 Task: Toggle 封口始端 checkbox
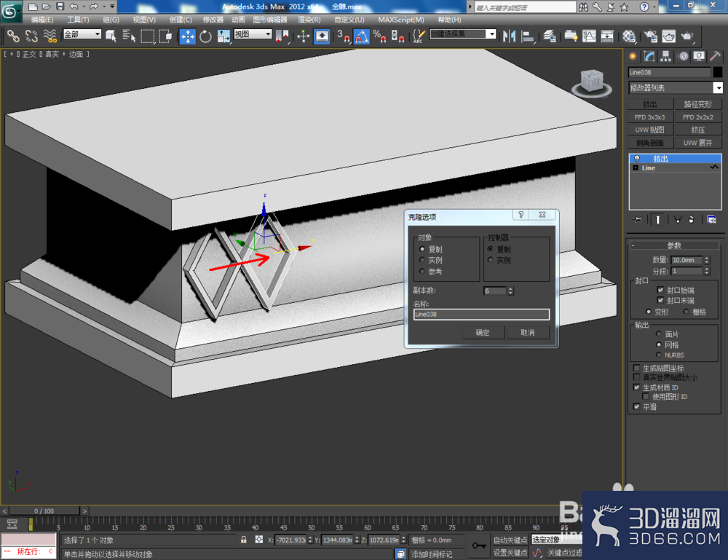point(660,290)
